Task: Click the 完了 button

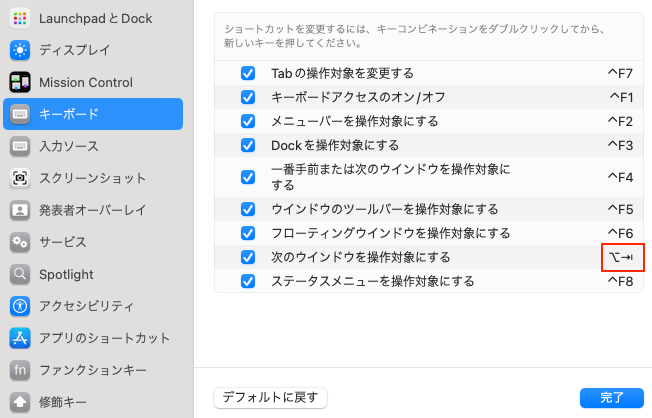Action: click(x=611, y=397)
